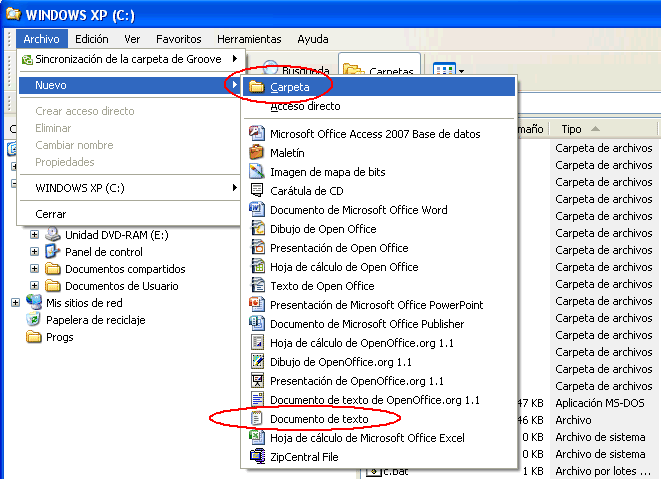Open the Edición menu
The width and height of the screenshot is (661, 479).
point(91,39)
